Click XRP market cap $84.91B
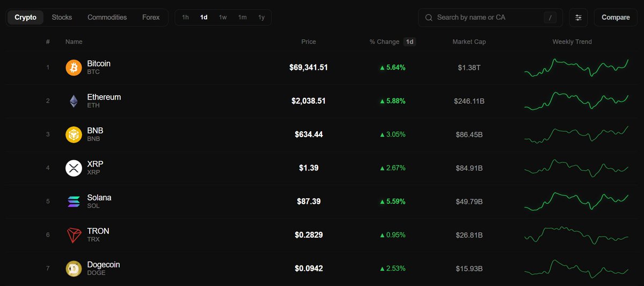Image resolution: width=644 pixels, height=286 pixels. coord(469,168)
